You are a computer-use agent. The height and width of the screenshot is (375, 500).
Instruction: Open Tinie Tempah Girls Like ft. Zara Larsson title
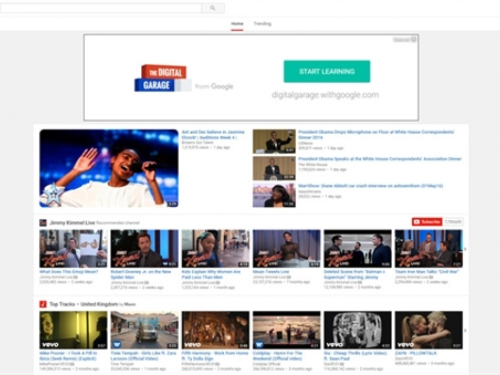click(x=144, y=356)
